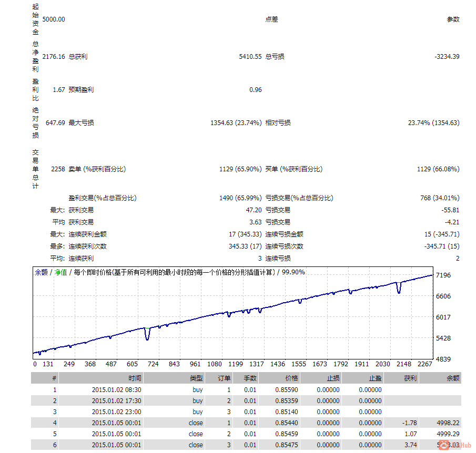Select the total net profit 2176.16
This screenshot has height=453, width=476.
coord(54,57)
